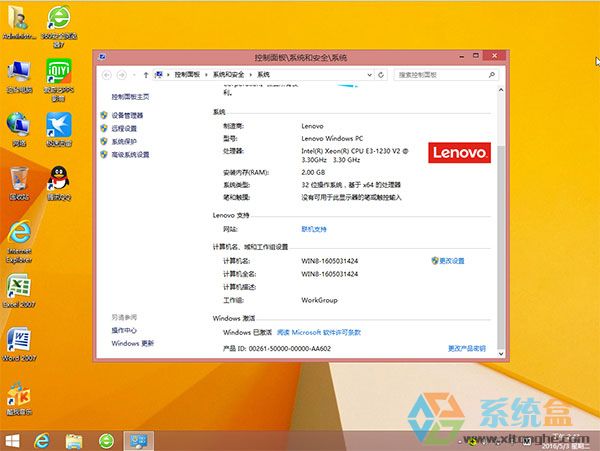
Task: Open the Recycle Bin desktop icon
Action: pyautogui.click(x=19, y=183)
